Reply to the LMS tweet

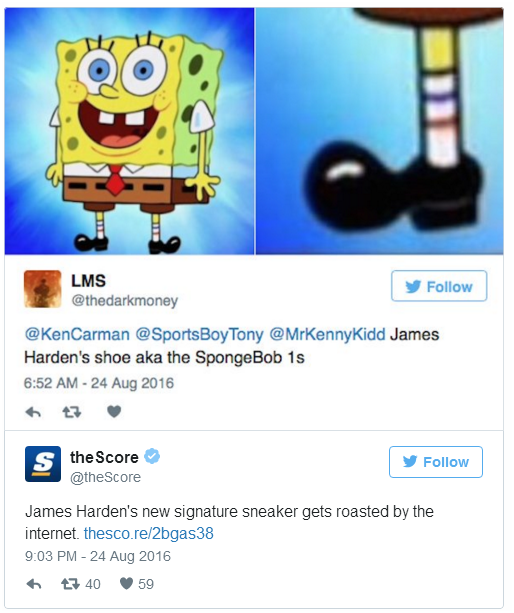pos(33,412)
